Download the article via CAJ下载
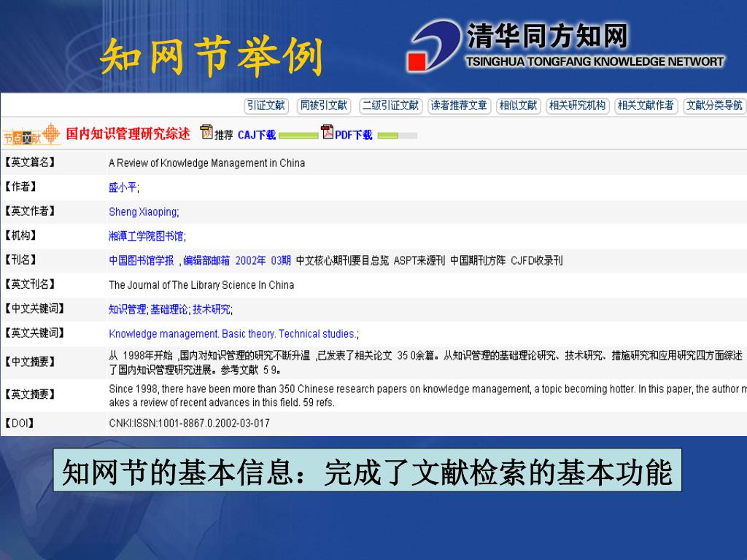747x560 pixels. pos(256,135)
